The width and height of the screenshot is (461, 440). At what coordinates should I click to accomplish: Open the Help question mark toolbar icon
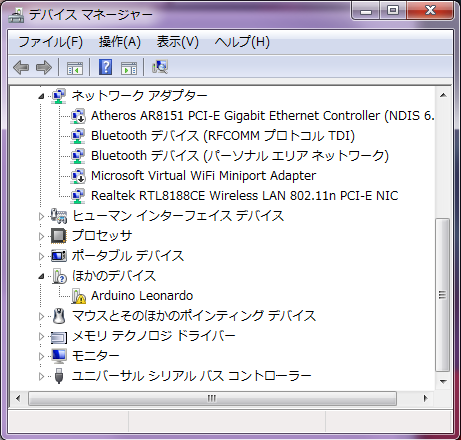pyautogui.click(x=105, y=67)
